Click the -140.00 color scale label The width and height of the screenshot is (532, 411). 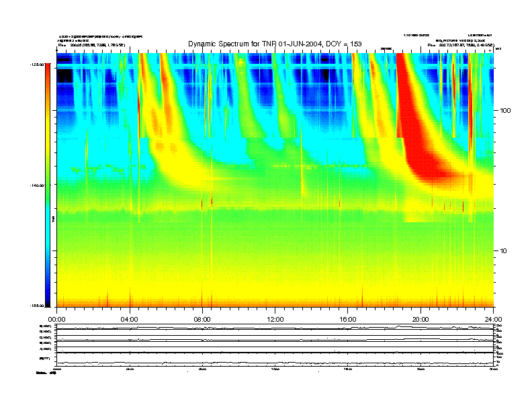click(37, 185)
